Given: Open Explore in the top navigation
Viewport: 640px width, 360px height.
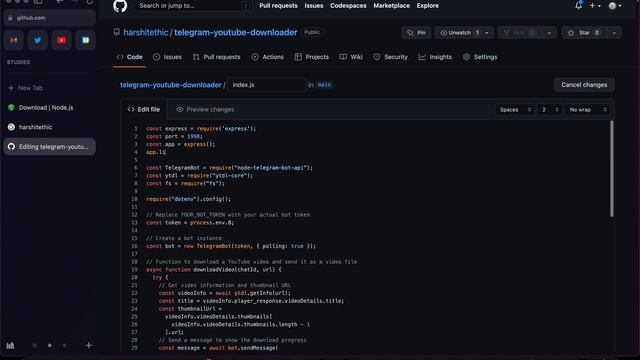Looking at the screenshot, I should click(x=427, y=6).
